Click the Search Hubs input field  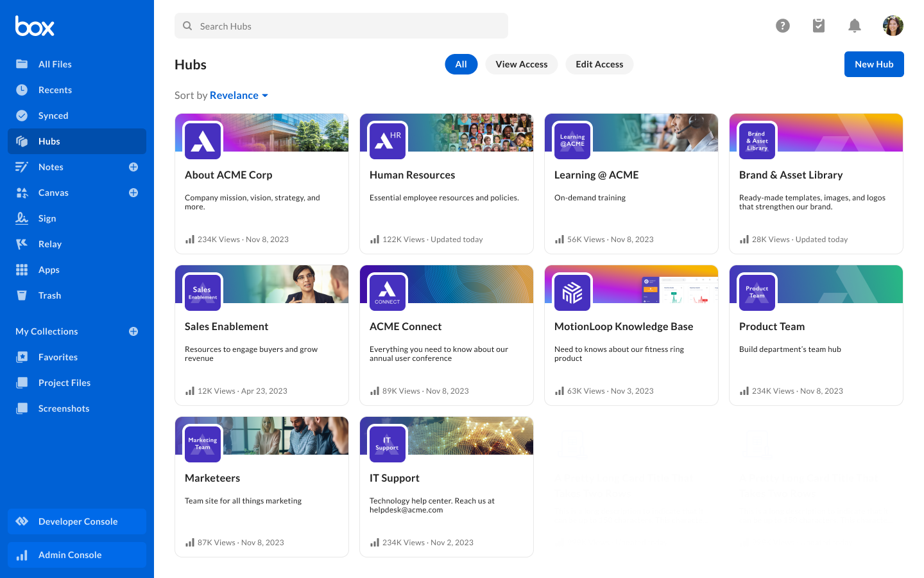click(x=341, y=26)
